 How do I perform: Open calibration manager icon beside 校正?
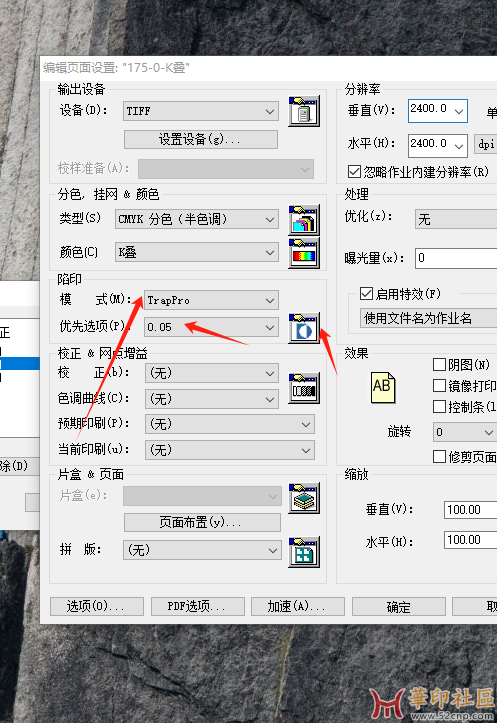click(304, 389)
